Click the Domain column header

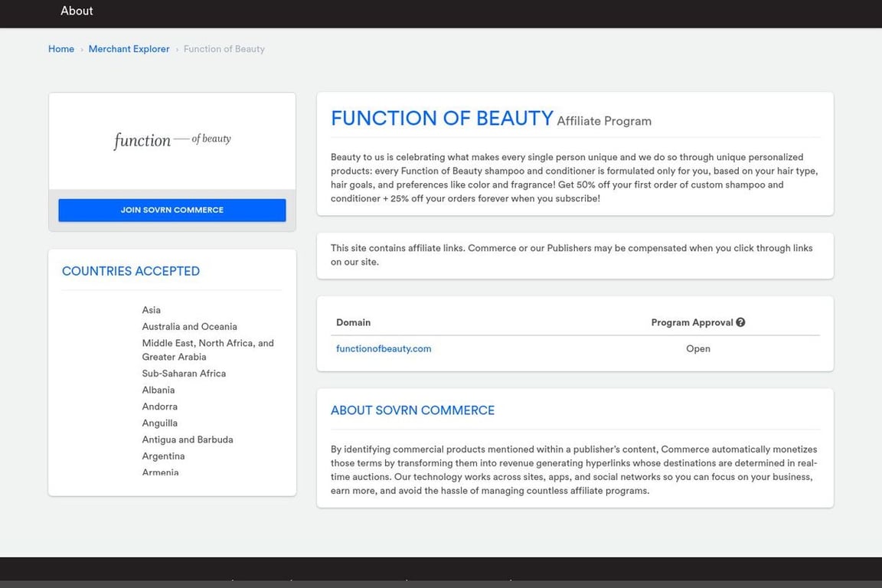(353, 322)
